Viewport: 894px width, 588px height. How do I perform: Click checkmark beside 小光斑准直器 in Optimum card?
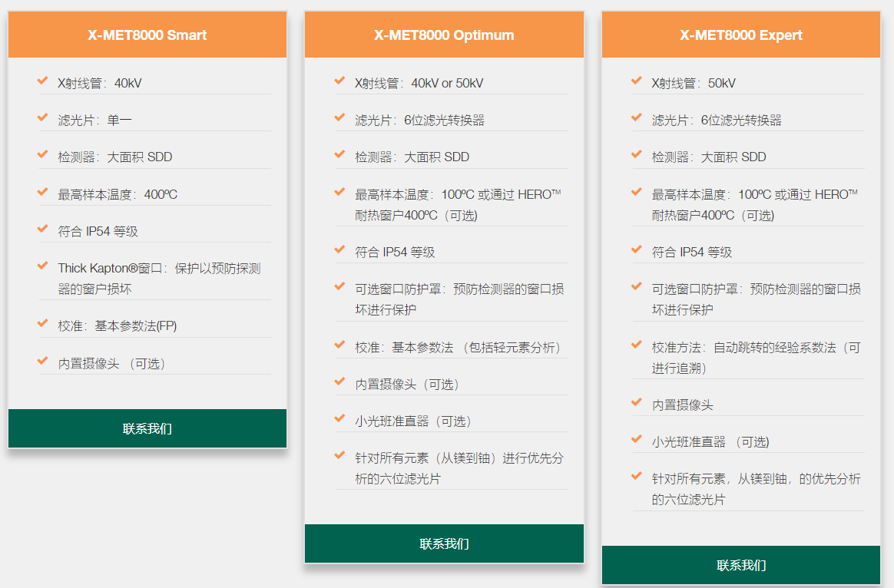click(x=339, y=419)
